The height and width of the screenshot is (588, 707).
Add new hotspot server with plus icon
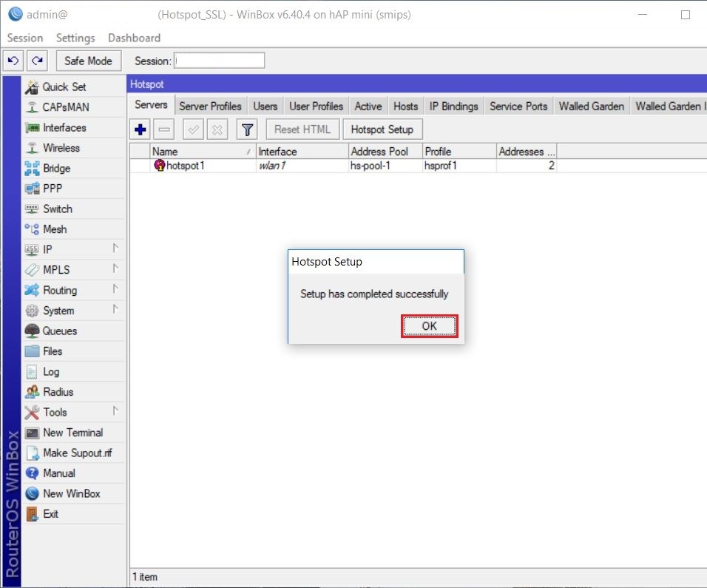pyautogui.click(x=141, y=130)
